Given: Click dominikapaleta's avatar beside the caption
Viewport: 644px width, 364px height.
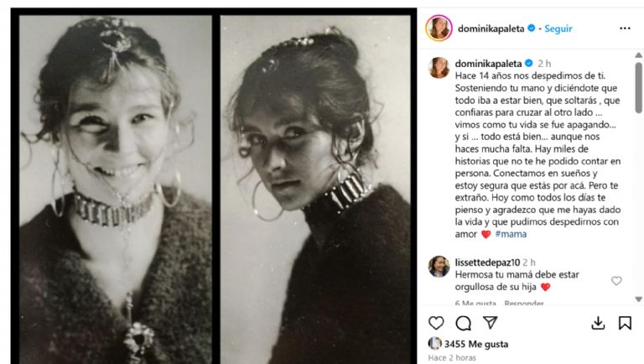Looking at the screenshot, I should coord(439,68).
